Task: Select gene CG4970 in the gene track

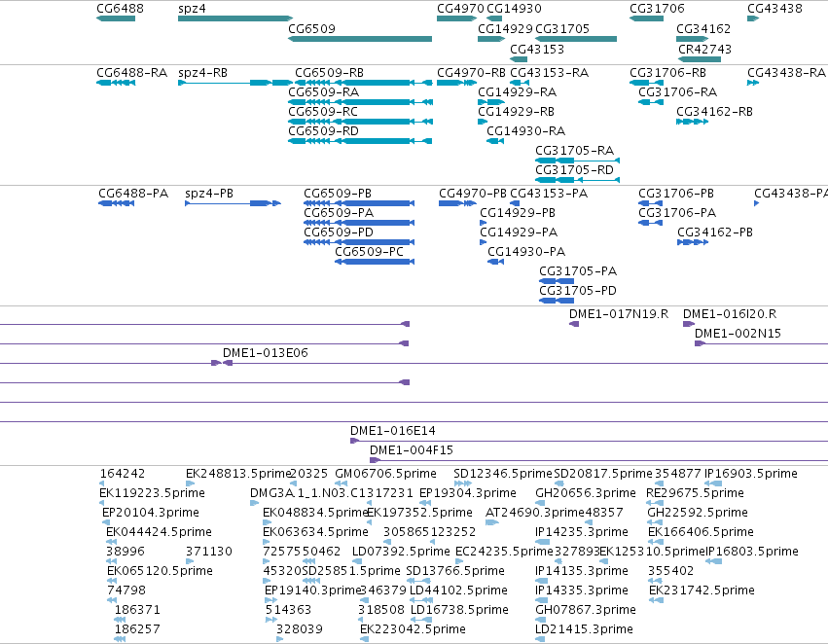Action: (456, 18)
